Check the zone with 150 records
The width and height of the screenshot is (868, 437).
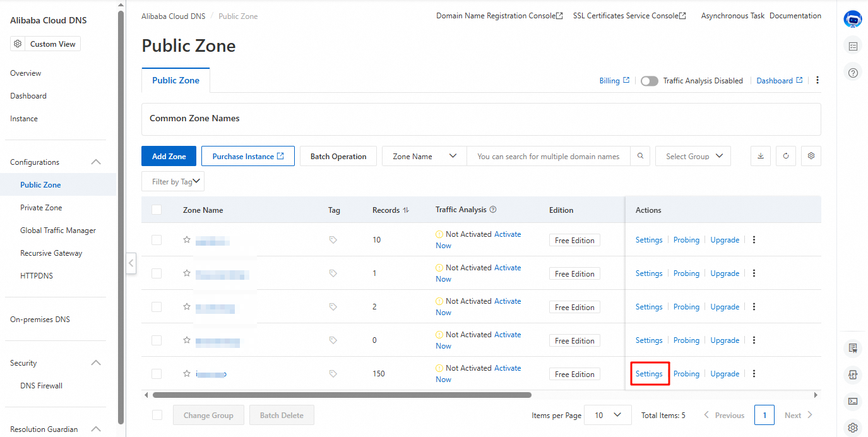[157, 374]
